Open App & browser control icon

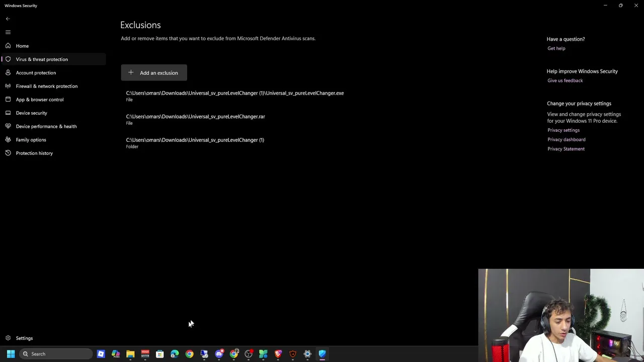click(x=8, y=100)
